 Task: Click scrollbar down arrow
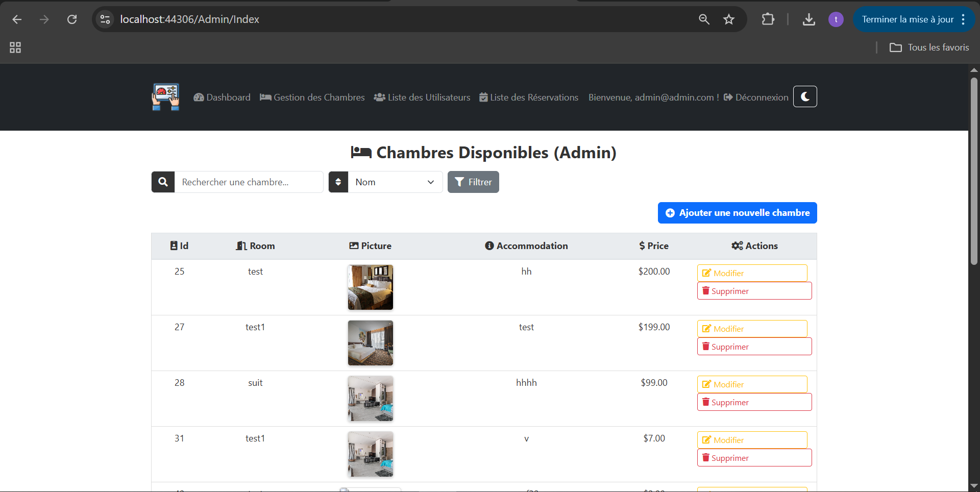(974, 486)
